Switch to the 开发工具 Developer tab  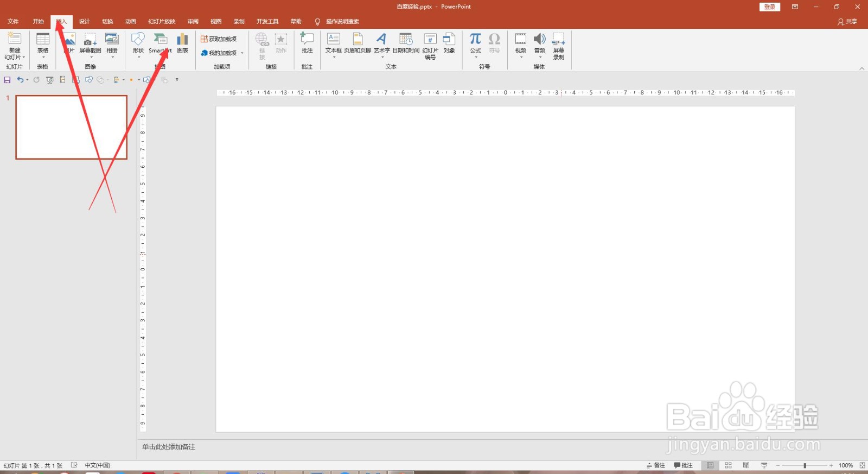point(267,22)
